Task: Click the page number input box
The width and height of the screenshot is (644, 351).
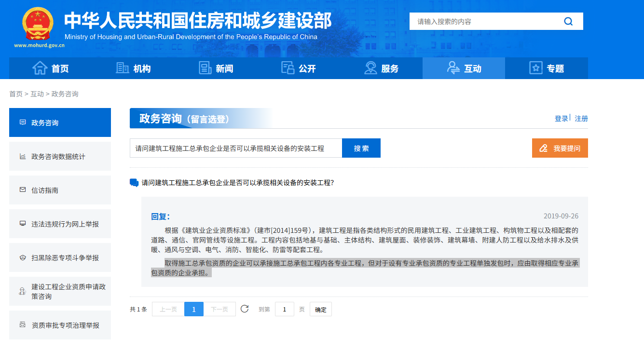Action: [x=284, y=309]
